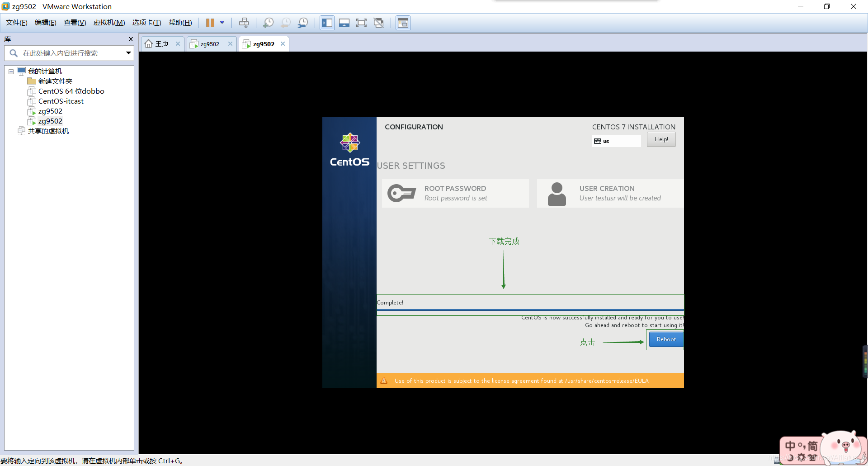Viewport: 868px width, 466px height.
Task: Click the EULA license warning bar
Action: click(530, 380)
